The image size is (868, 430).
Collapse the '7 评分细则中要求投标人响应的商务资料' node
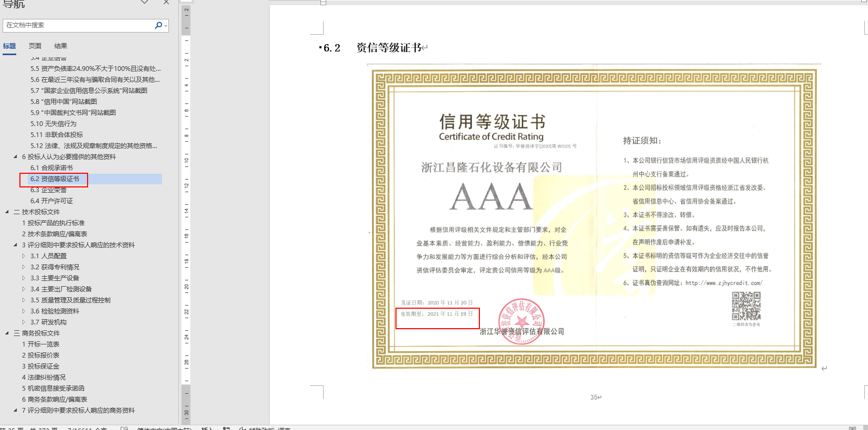(15, 411)
